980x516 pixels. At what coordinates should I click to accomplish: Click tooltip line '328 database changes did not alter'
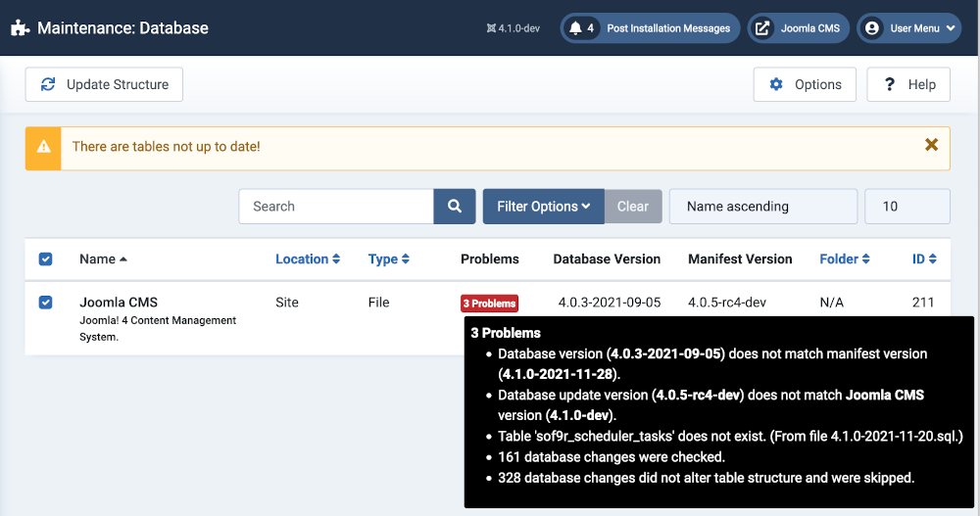pyautogui.click(x=706, y=478)
